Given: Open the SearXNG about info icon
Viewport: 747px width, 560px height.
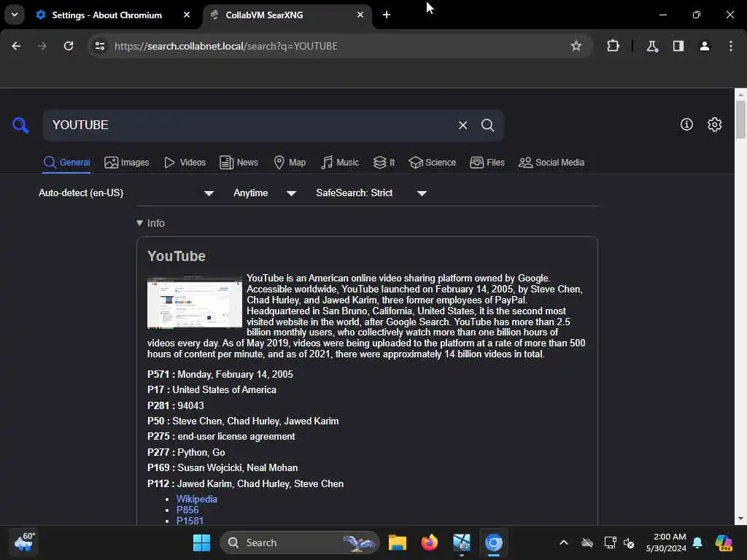Looking at the screenshot, I should coord(686,124).
